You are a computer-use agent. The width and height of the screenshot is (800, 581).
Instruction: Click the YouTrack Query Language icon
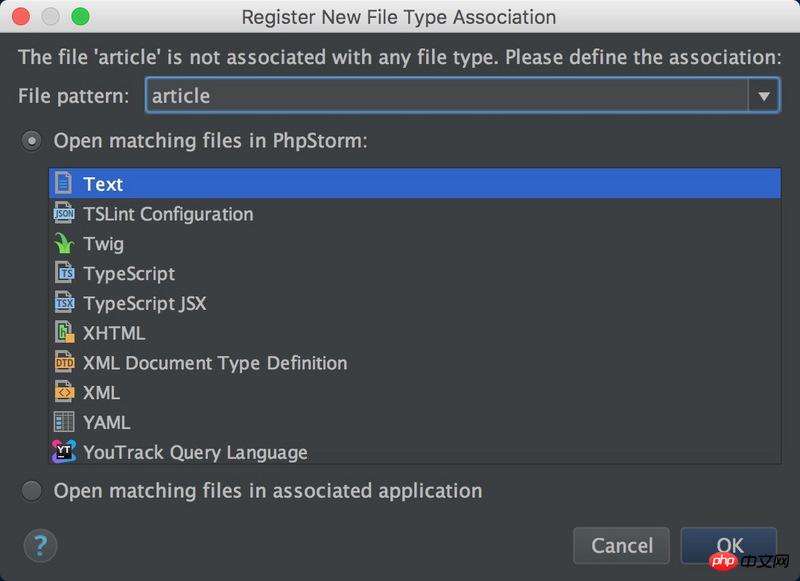[64, 452]
